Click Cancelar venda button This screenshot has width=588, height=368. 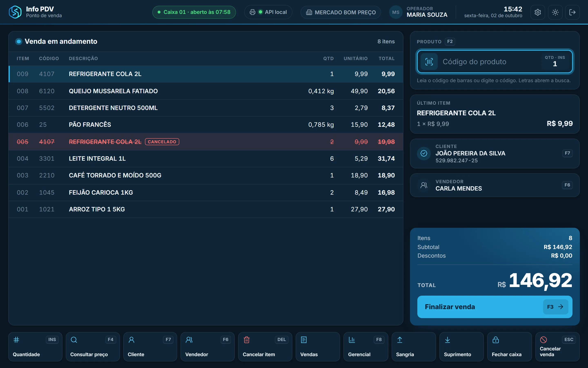(x=557, y=347)
